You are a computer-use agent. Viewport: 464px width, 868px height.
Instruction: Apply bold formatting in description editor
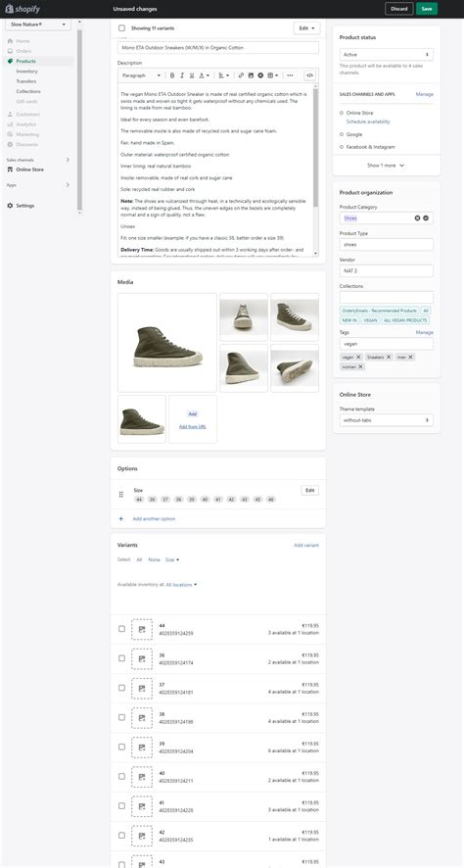point(172,75)
